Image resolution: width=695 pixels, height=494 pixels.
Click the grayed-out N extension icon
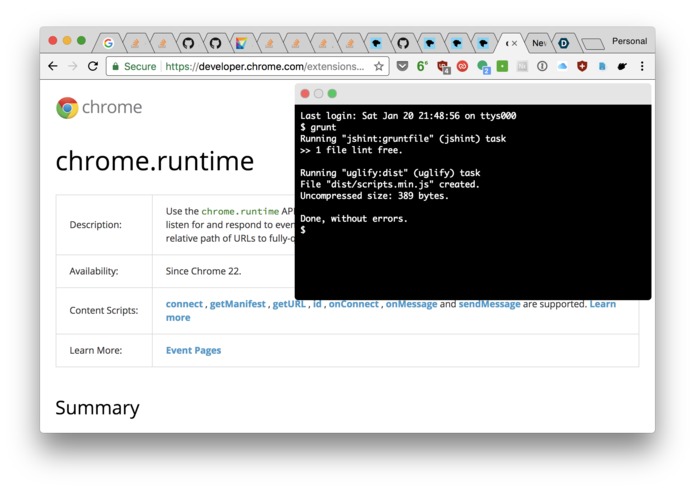pos(522,66)
